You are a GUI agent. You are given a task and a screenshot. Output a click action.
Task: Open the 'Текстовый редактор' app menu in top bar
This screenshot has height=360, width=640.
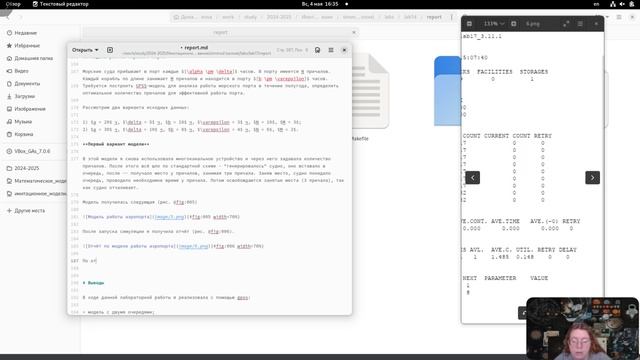60,4
